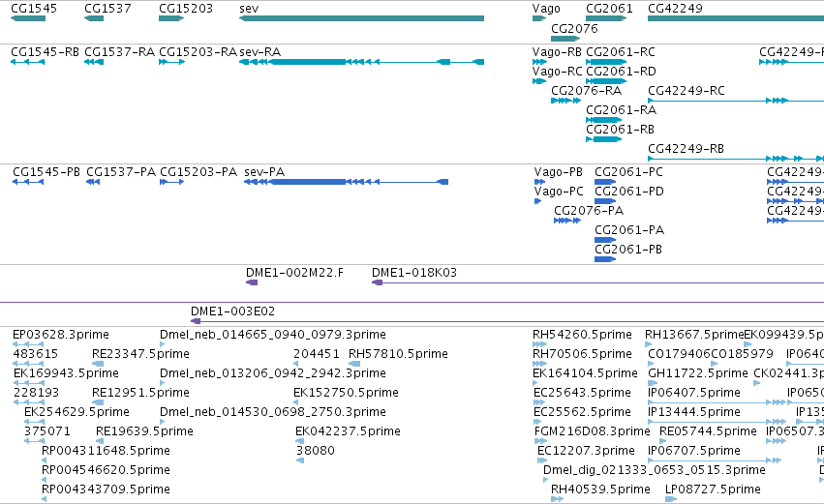Click the long teal sev gene bar
824x504 pixels.
click(x=361, y=18)
